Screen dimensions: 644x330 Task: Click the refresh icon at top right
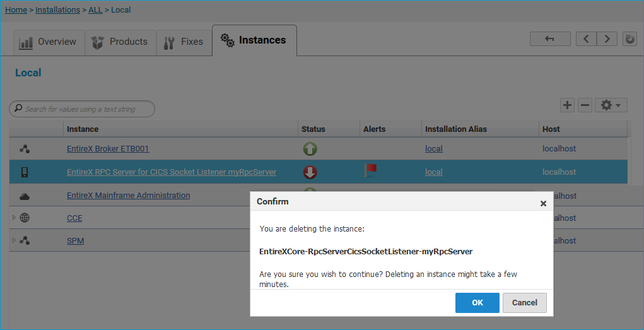click(629, 39)
